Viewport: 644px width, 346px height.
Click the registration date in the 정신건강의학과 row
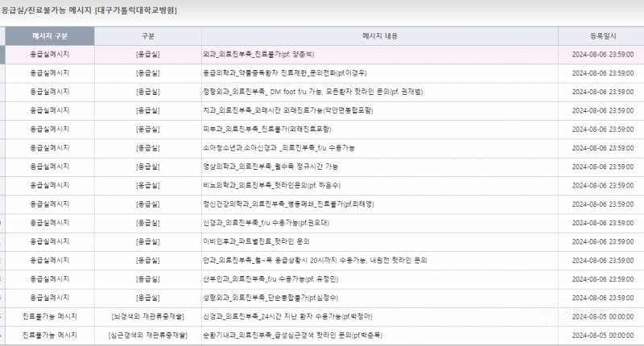[602, 204]
